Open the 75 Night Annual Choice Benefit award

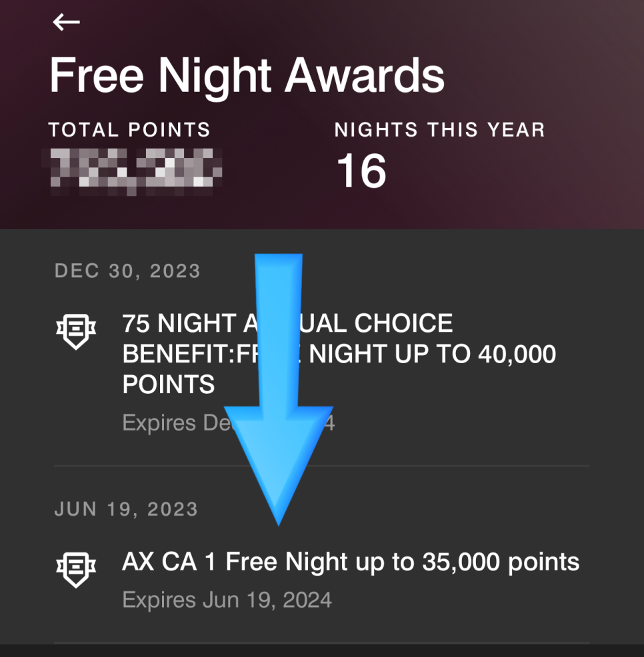pyautogui.click(x=339, y=354)
